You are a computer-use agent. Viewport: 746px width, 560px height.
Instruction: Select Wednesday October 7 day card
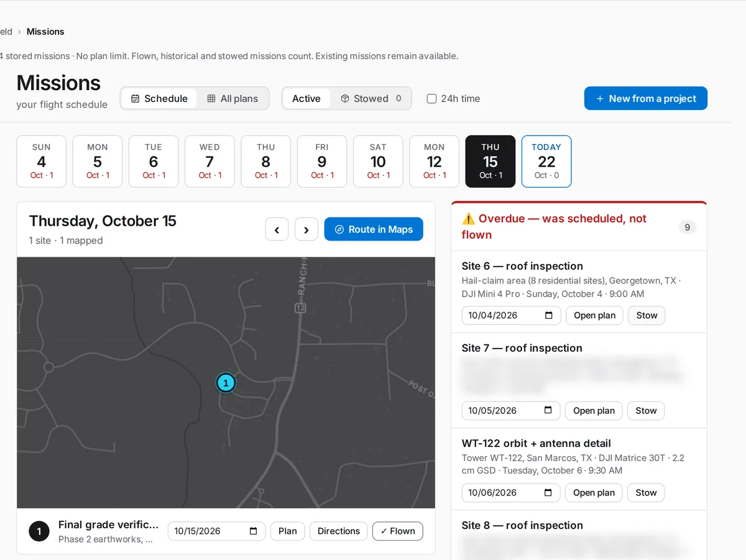(210, 161)
